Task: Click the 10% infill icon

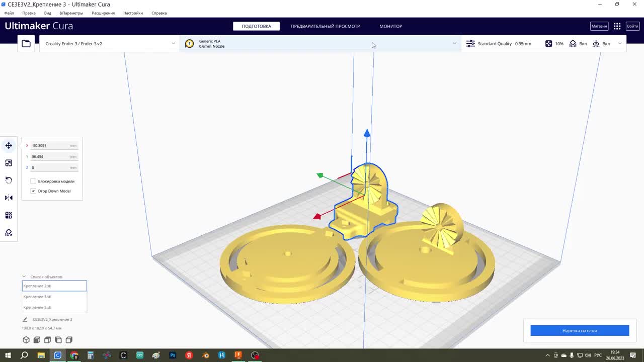Action: (548, 44)
